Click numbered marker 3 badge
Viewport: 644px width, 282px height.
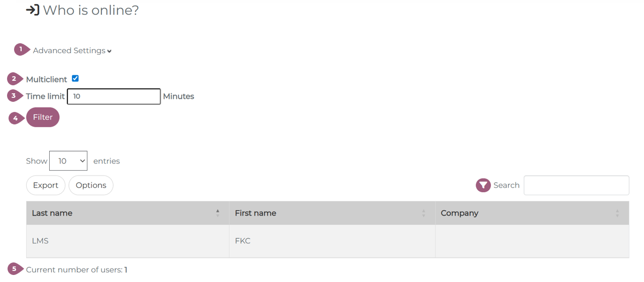(14, 95)
